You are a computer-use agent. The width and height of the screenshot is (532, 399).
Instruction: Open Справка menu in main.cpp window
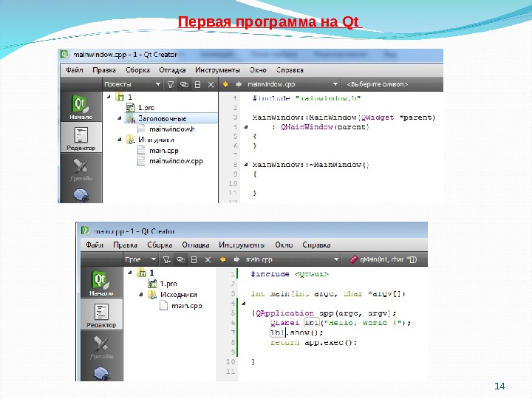(316, 245)
